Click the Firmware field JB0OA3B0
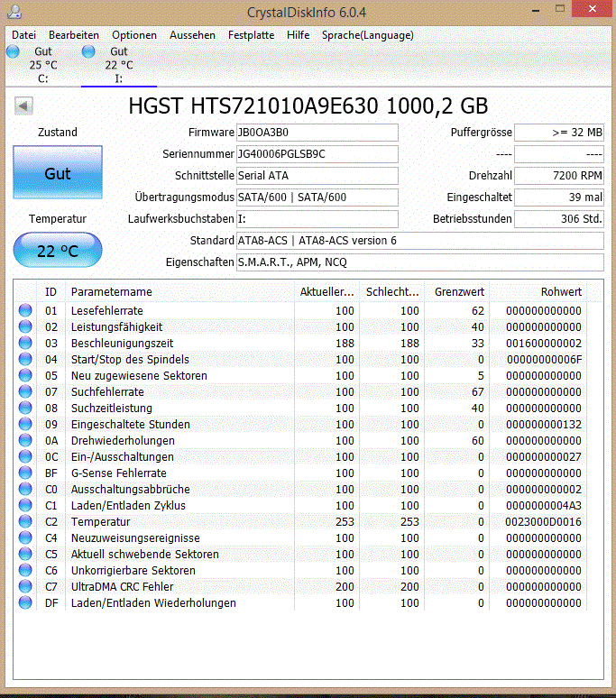616x698 pixels. coord(317,133)
